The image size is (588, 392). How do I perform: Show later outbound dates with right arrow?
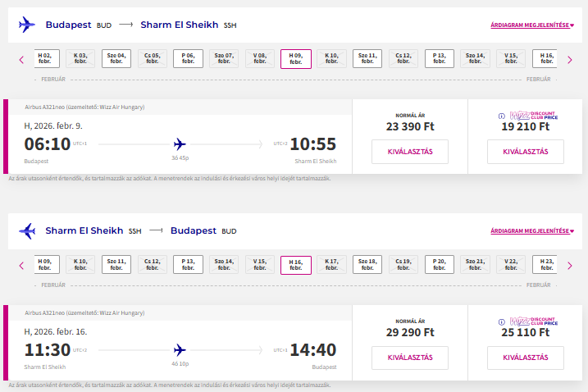click(570, 60)
